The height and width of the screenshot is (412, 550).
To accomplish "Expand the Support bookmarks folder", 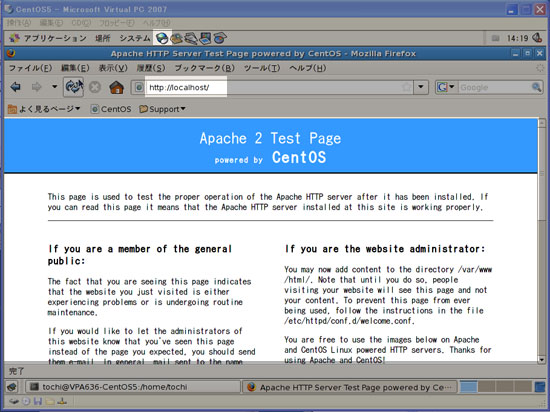I will coord(162,109).
